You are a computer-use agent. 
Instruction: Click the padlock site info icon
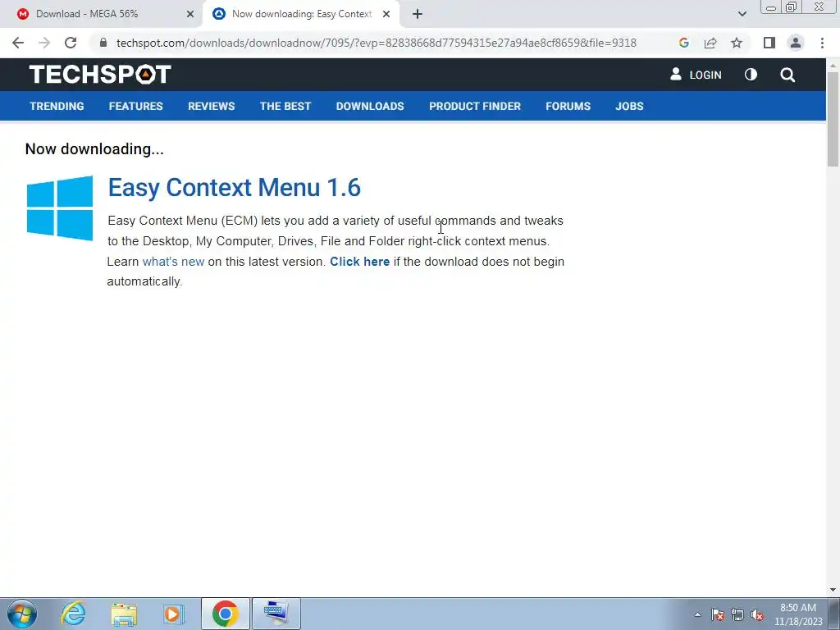(x=103, y=43)
